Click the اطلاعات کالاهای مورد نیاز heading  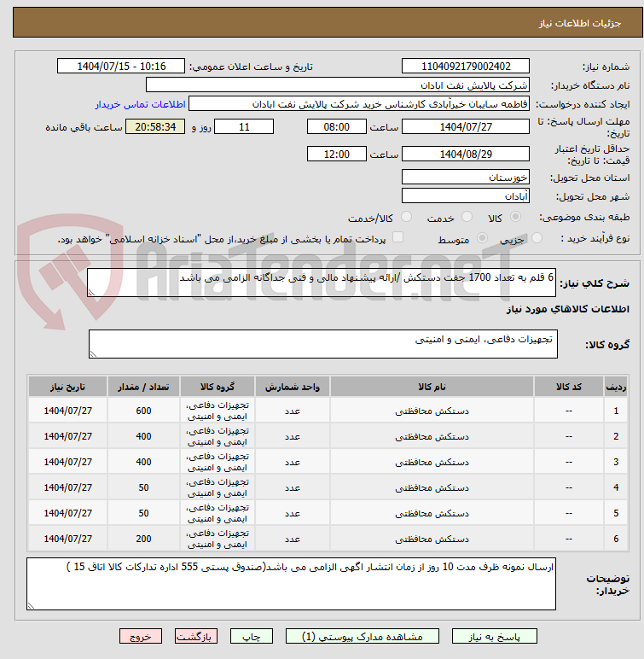click(x=567, y=309)
